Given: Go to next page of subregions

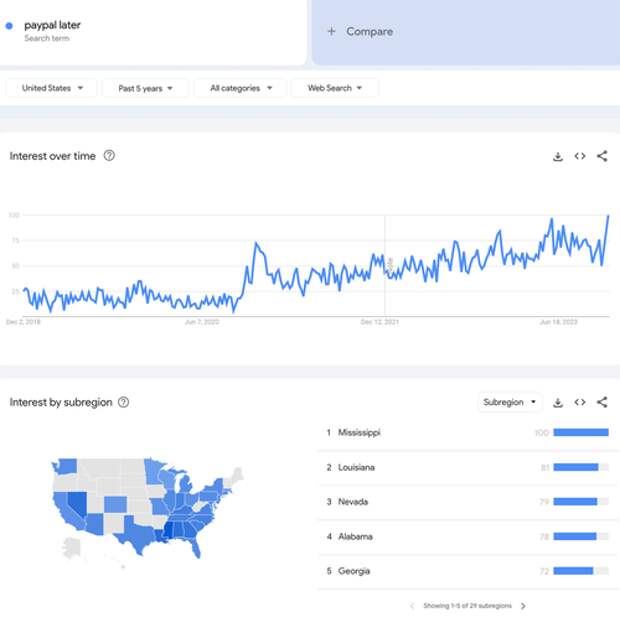Looking at the screenshot, I should coord(523,606).
